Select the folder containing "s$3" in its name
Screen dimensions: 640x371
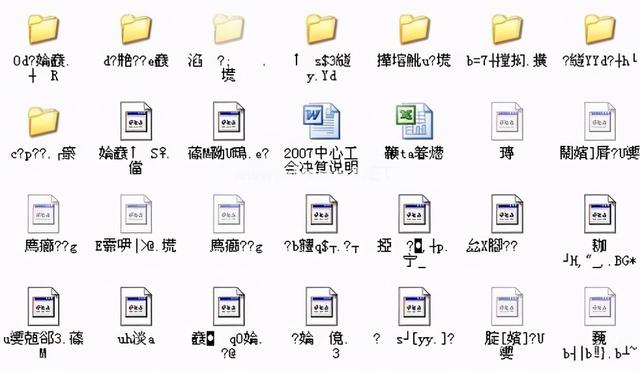coord(321,30)
